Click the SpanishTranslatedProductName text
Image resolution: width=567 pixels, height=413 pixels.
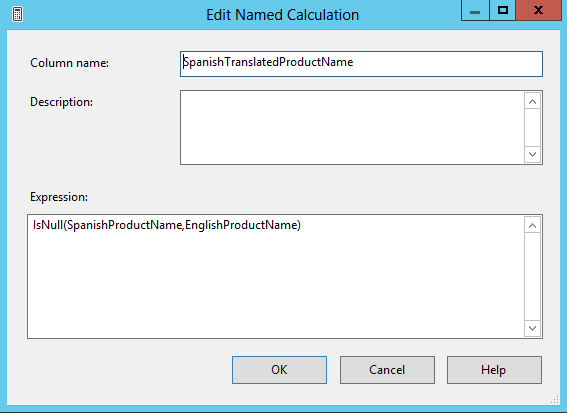click(268, 62)
